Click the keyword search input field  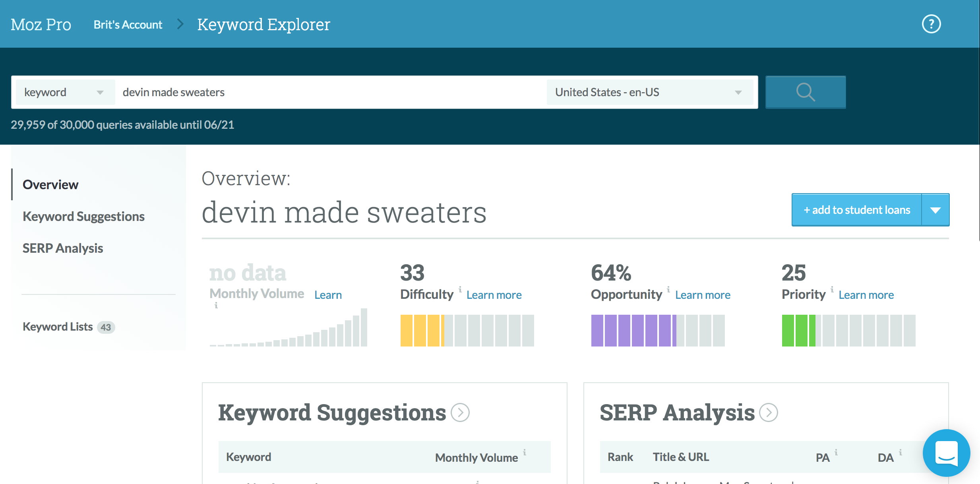[x=331, y=92]
